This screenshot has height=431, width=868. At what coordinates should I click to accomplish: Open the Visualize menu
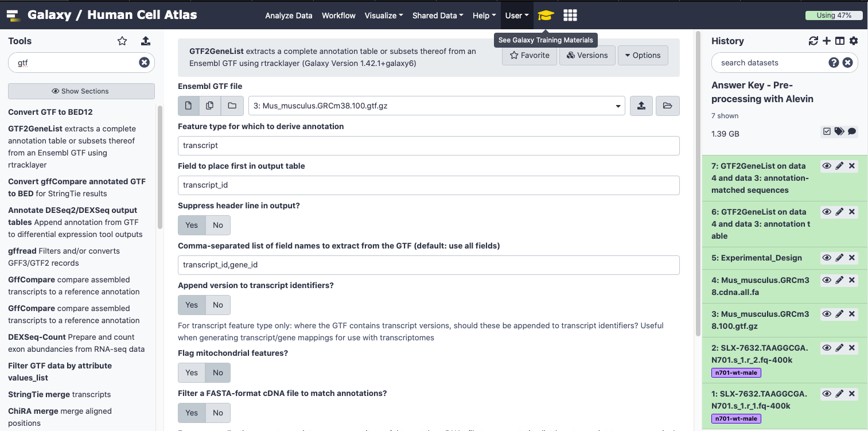pyautogui.click(x=384, y=15)
